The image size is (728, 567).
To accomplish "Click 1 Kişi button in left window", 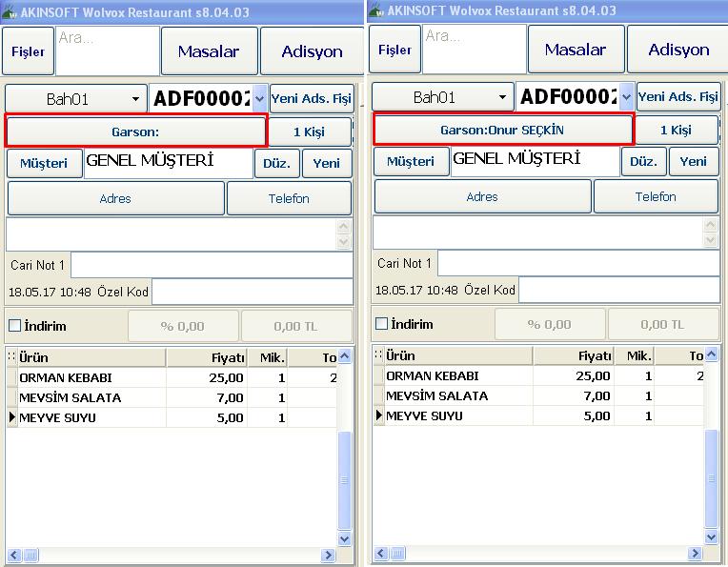I will (x=310, y=132).
